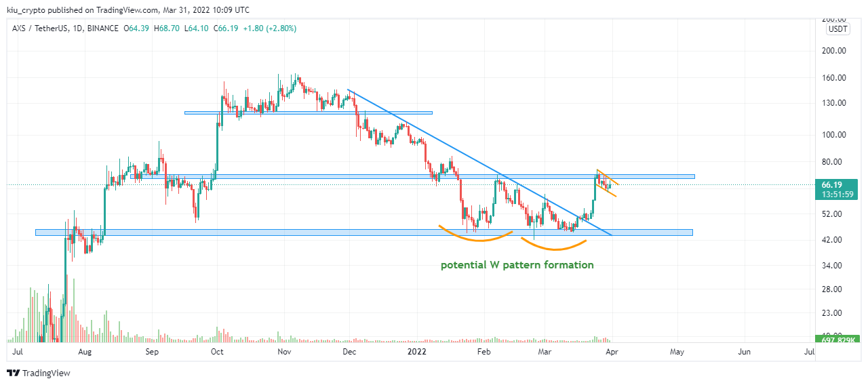
Task: Click the 2022 label on the time axis
Action: [x=416, y=352]
